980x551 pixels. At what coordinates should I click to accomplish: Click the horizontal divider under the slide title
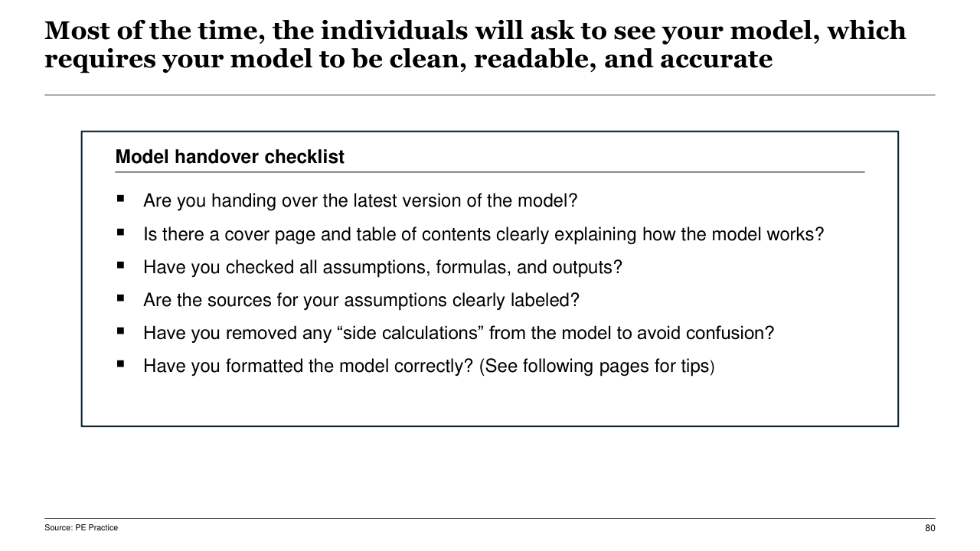[x=490, y=95]
